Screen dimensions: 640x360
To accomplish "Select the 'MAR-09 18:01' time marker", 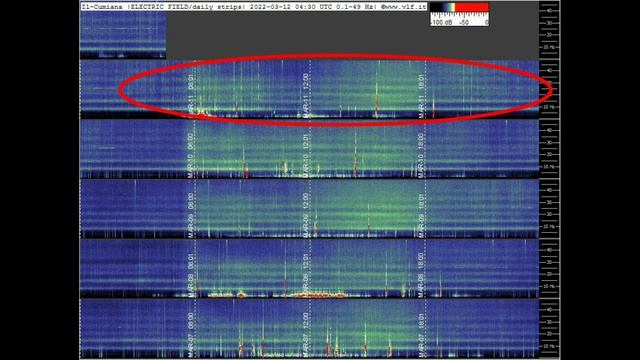I will click(x=421, y=216).
